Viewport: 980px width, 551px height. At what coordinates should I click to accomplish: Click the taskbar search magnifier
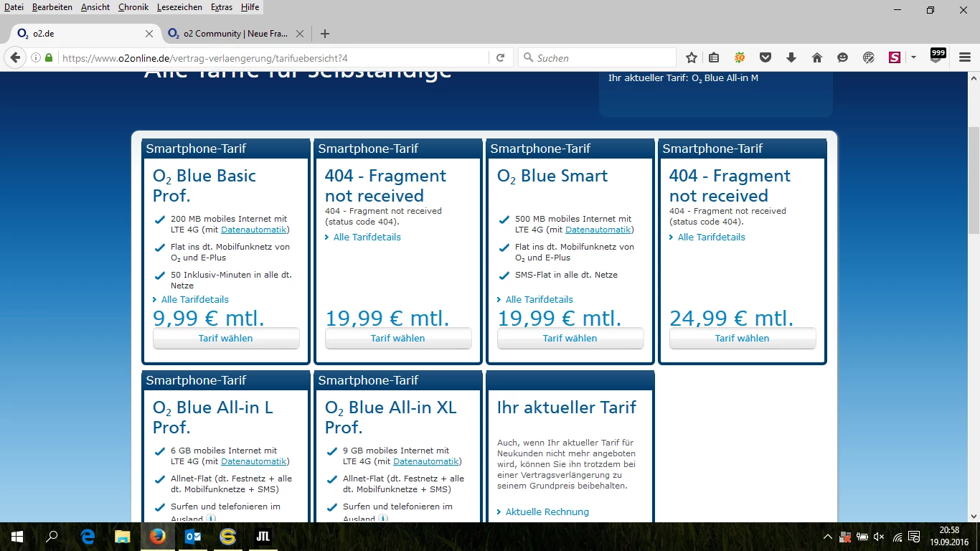coord(52,537)
